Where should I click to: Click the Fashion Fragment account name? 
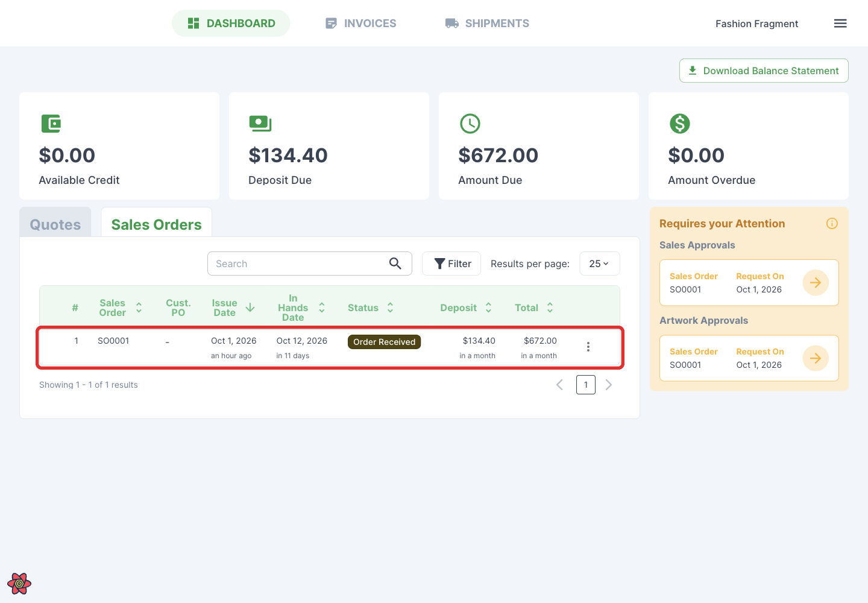pos(756,24)
